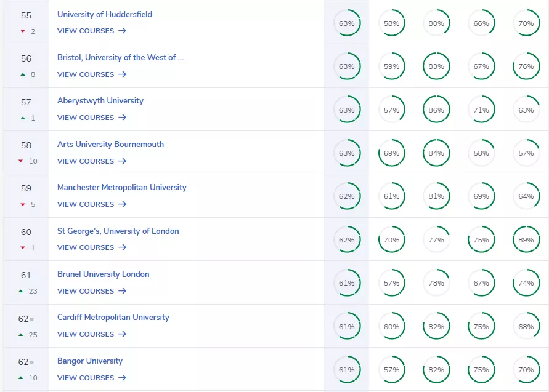Select Manchester Metropolitan University

123,188
